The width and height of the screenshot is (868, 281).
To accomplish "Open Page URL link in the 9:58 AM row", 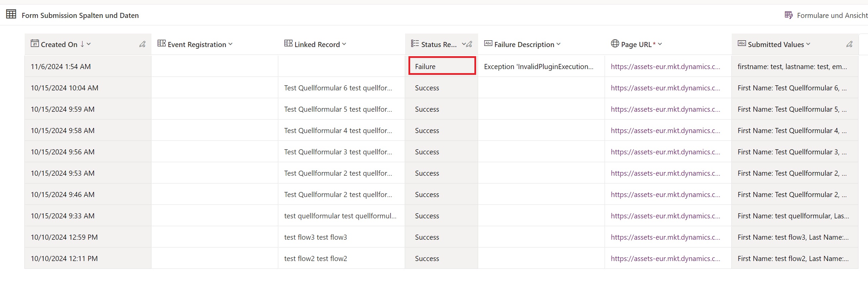I will (x=665, y=131).
